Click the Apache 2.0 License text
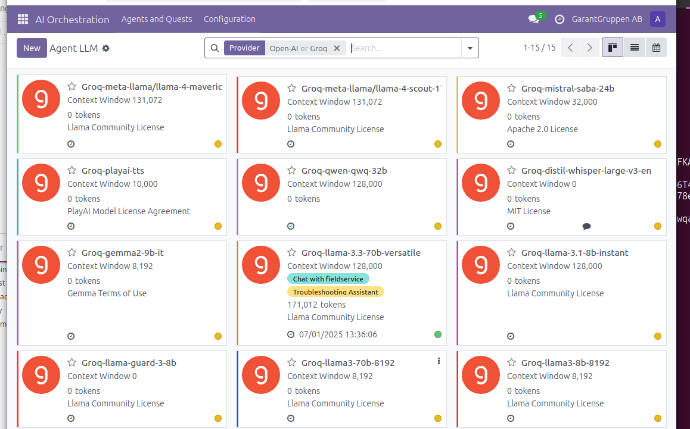This screenshot has height=429, width=690. [542, 129]
